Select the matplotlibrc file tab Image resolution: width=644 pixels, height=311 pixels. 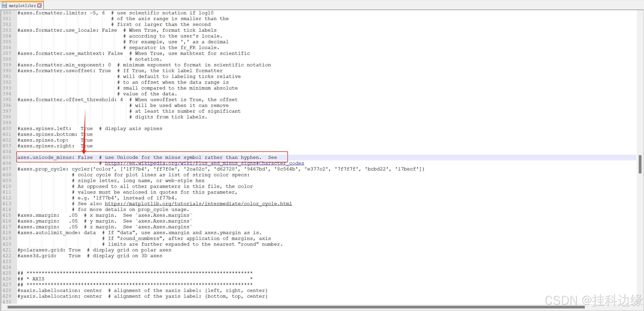22,6
